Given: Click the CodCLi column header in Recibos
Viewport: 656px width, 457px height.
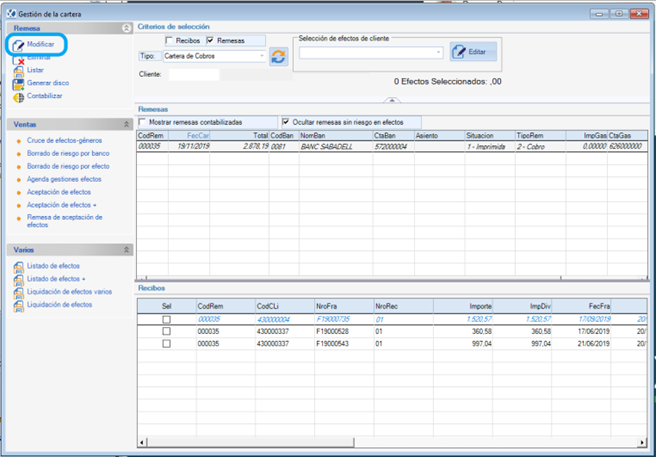Looking at the screenshot, I should [285, 306].
